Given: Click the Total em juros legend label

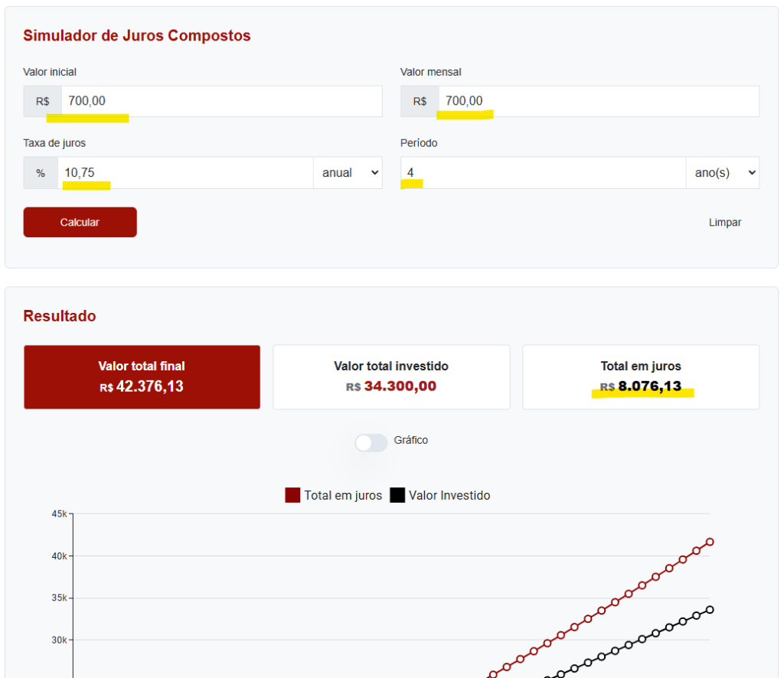Looking at the screenshot, I should [343, 496].
